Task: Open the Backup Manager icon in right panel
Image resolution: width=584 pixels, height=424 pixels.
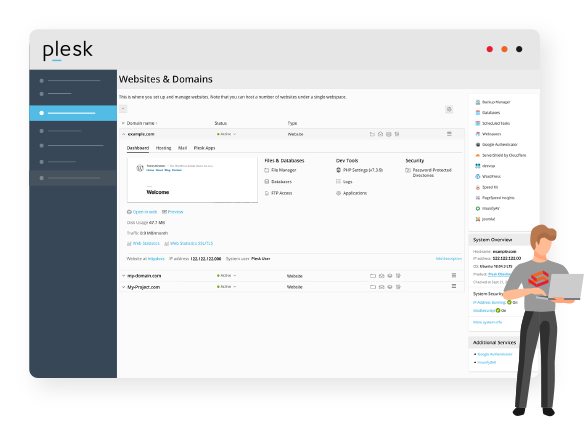Action: [x=478, y=102]
